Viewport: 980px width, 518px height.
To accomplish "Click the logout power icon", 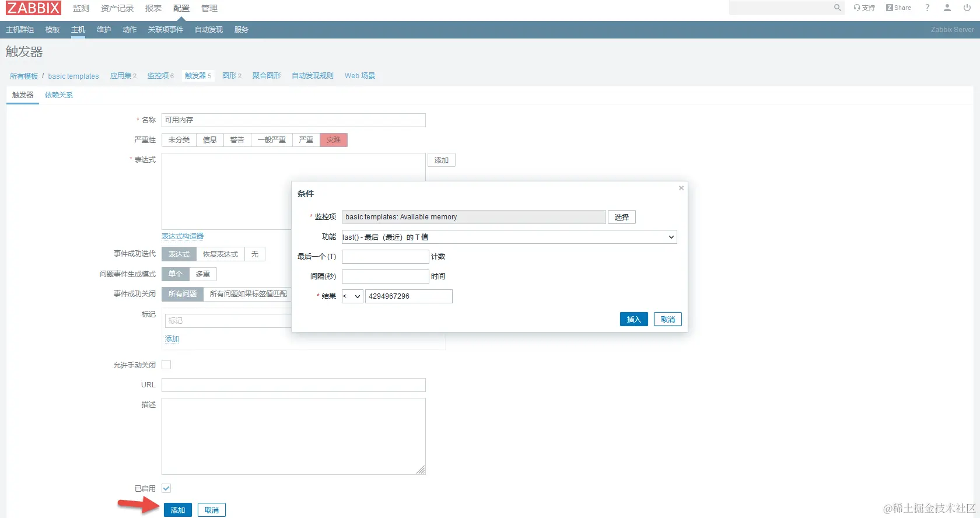I will [967, 8].
